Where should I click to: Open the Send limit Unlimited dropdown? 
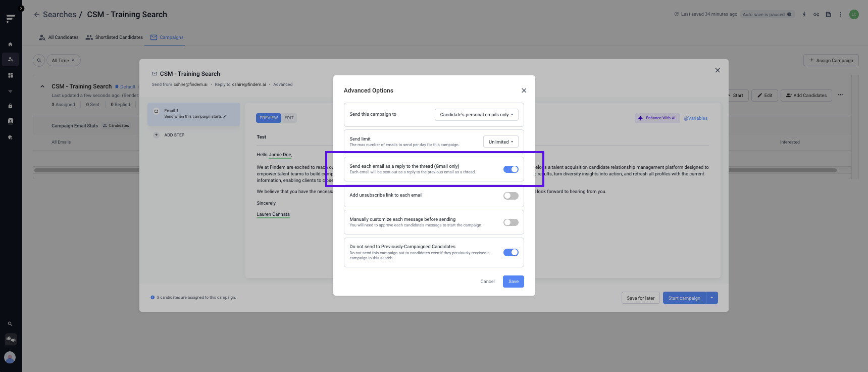(500, 142)
